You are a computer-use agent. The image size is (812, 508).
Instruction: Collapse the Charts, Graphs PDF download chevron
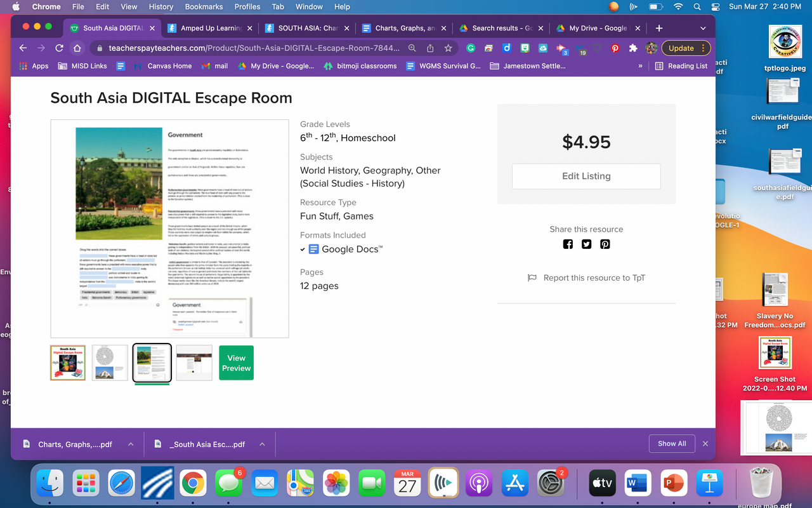(131, 444)
